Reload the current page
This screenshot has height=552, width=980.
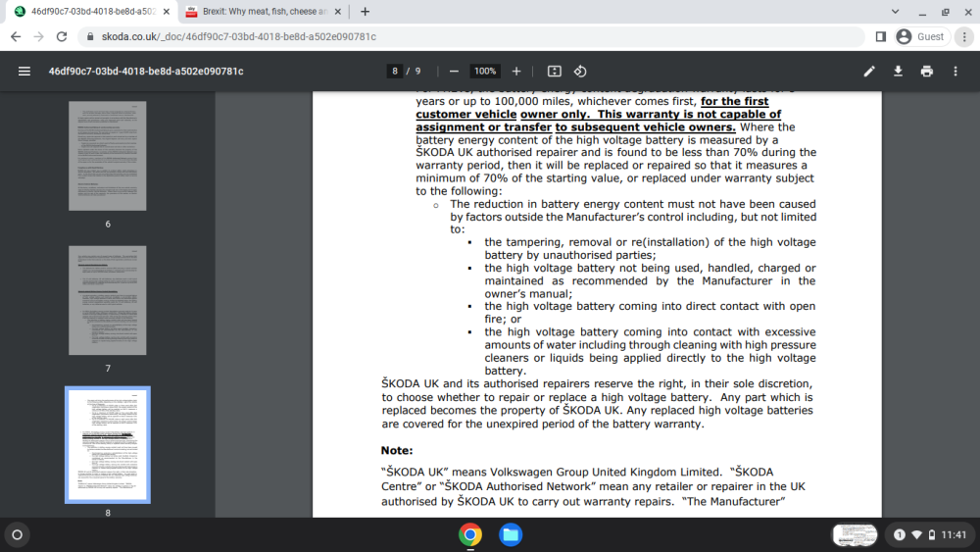[x=61, y=37]
